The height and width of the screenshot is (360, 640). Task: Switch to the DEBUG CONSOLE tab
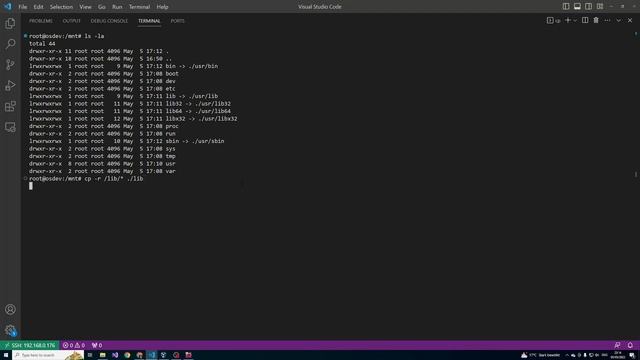click(109, 21)
